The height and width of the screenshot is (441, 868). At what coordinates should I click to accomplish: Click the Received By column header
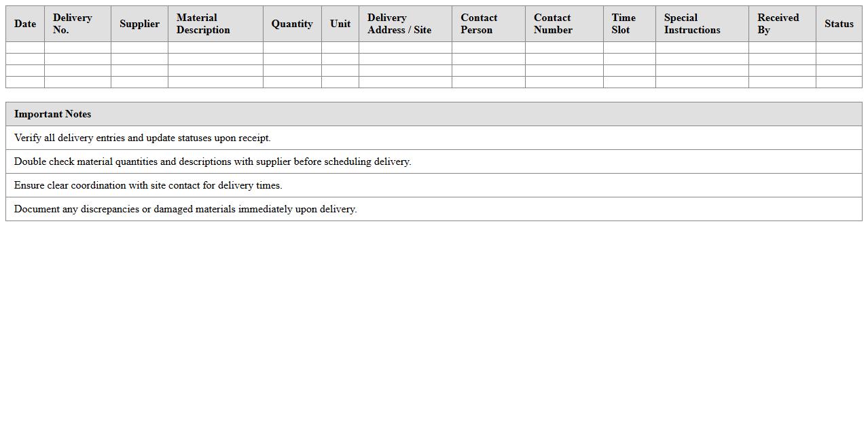click(777, 24)
